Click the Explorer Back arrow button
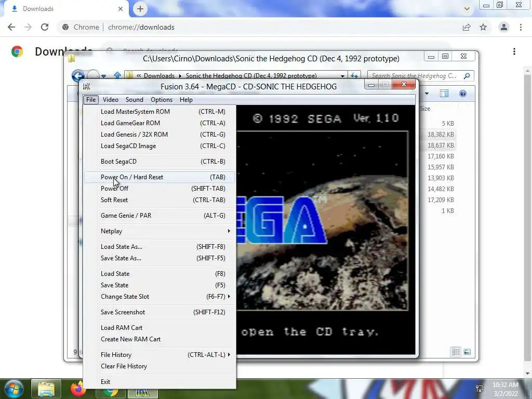The height and width of the screenshot is (399, 532). (78, 76)
